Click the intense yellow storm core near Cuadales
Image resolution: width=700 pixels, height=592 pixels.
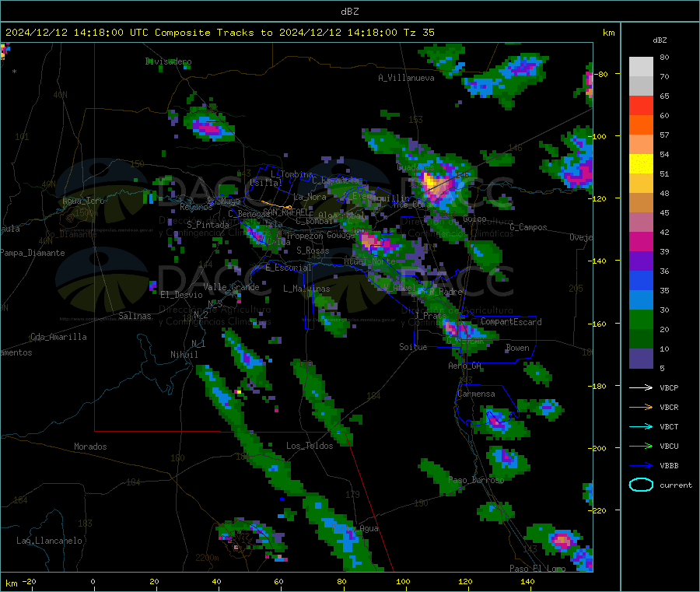pyautogui.click(x=430, y=182)
